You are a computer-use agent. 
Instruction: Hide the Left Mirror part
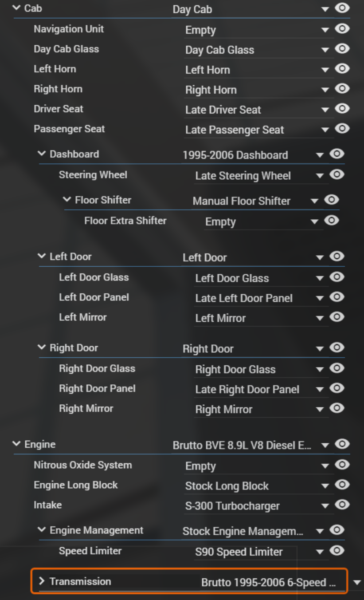337,317
